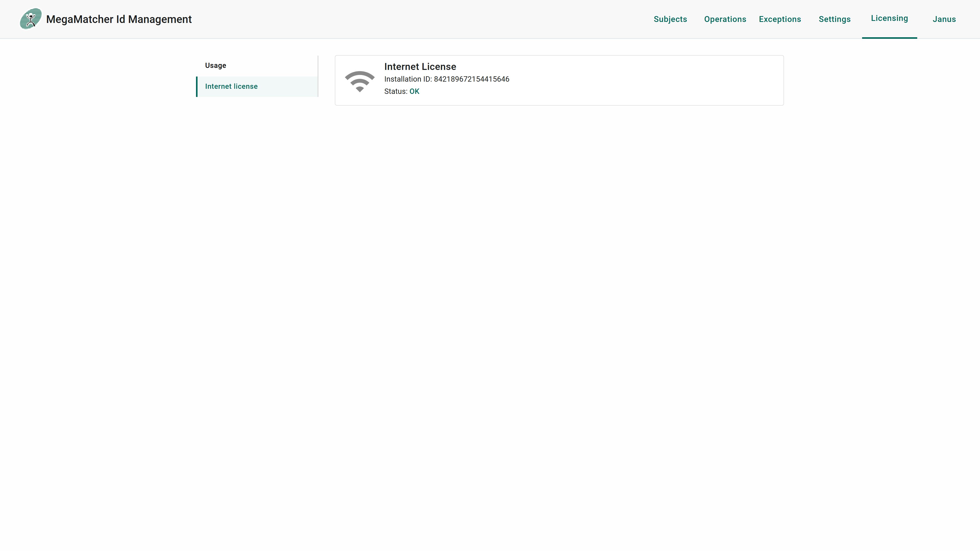Switch to the Exceptions tab
980x551 pixels.
click(x=780, y=19)
